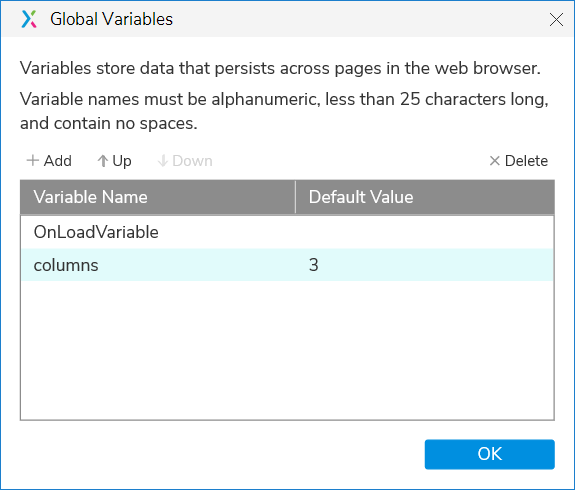Click the plus icon beside Add

point(33,160)
